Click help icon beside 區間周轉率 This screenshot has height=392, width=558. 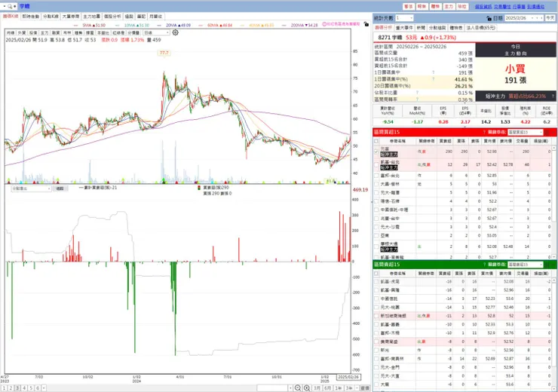(417, 100)
